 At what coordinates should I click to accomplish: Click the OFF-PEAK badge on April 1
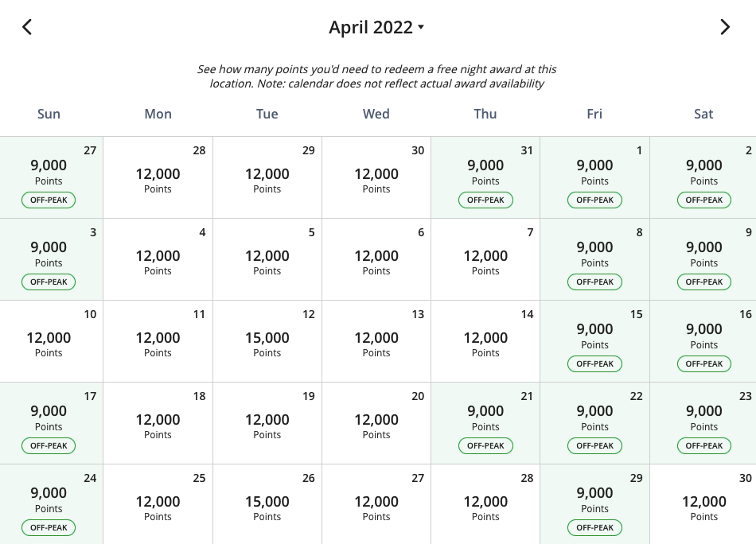pyautogui.click(x=594, y=200)
